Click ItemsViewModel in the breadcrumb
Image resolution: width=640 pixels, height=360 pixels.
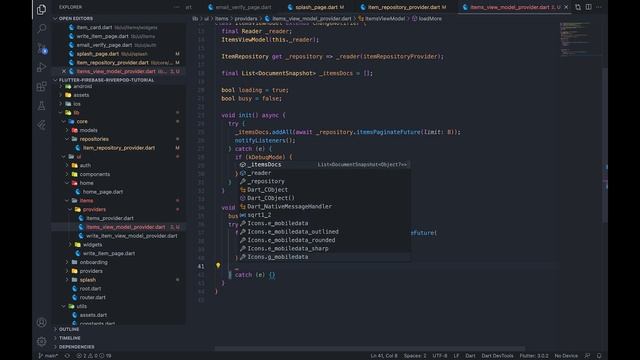coord(385,19)
